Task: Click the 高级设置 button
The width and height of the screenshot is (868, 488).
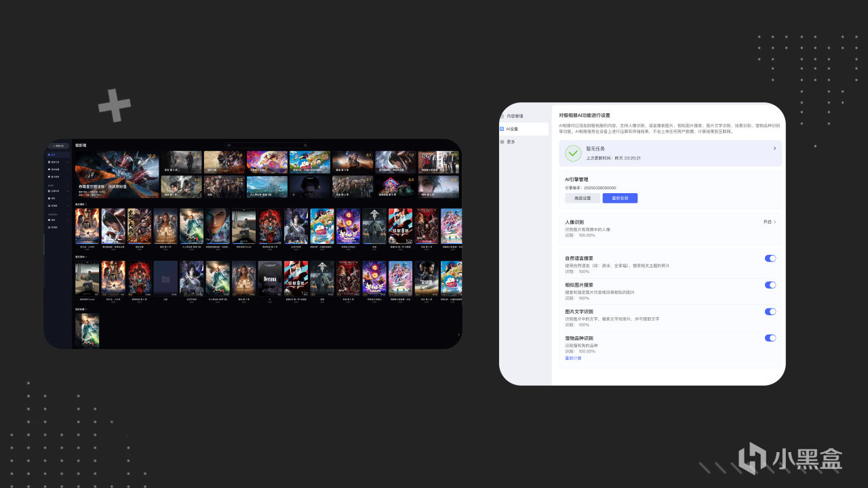Action: click(x=583, y=198)
